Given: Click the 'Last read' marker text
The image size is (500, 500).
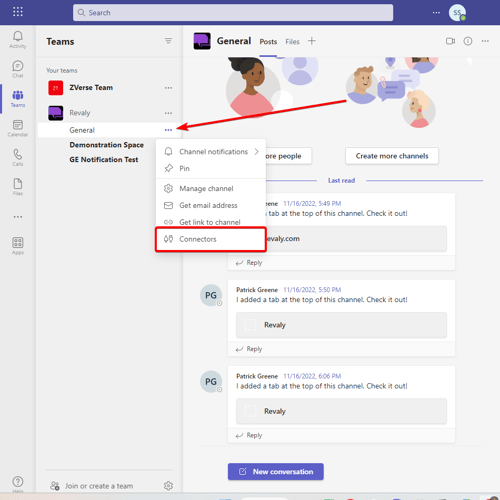Looking at the screenshot, I should (341, 180).
